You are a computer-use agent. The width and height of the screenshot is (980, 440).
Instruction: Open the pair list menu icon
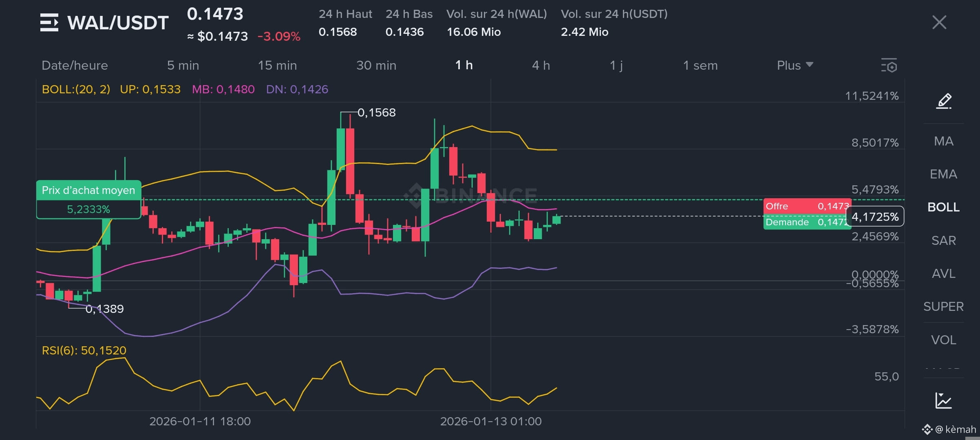click(49, 22)
